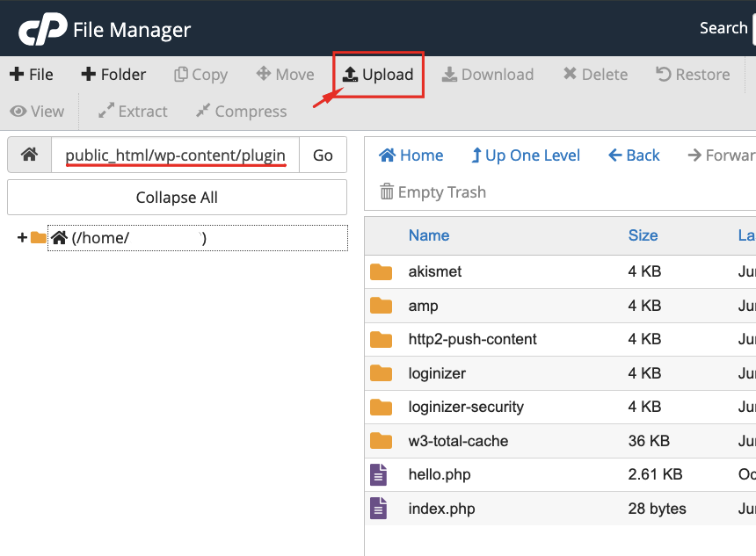Select the amp folder icon
Screen dimensions: 756x556
381,306
